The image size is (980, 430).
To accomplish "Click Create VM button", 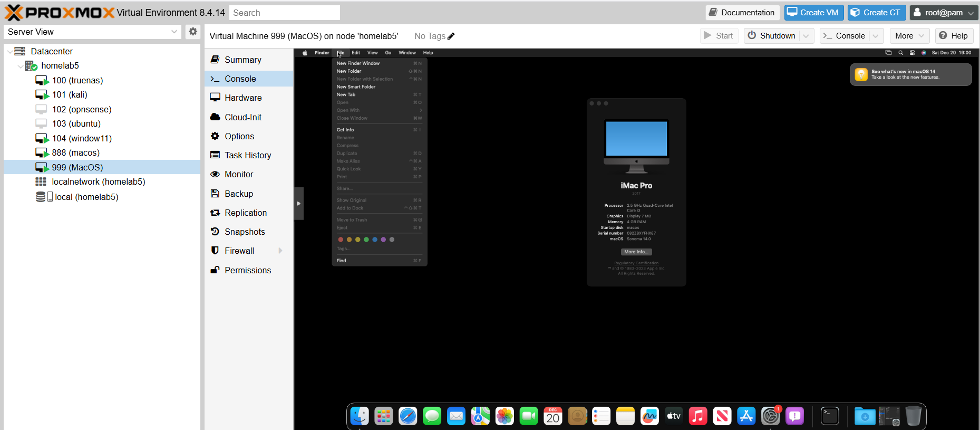I will [813, 13].
